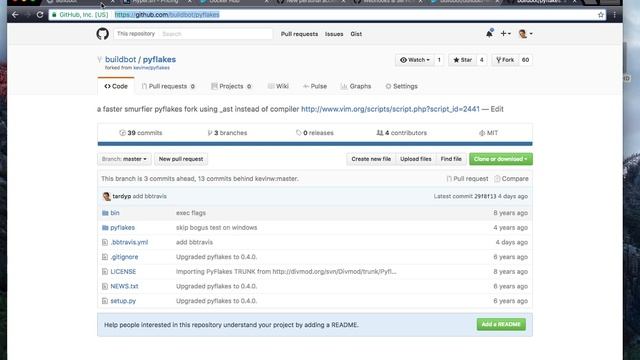
Task: Reload the page with the refresh icon
Action: pyautogui.click(x=40, y=15)
